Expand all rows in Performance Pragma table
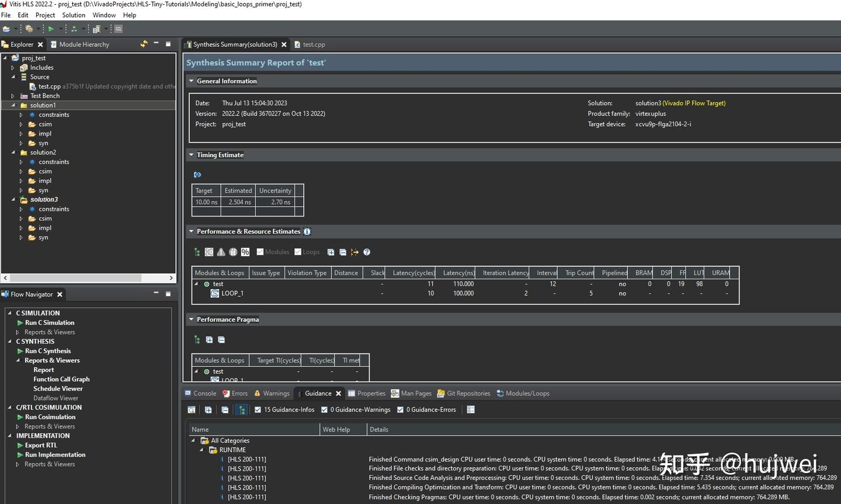841x504 pixels. 209,340
